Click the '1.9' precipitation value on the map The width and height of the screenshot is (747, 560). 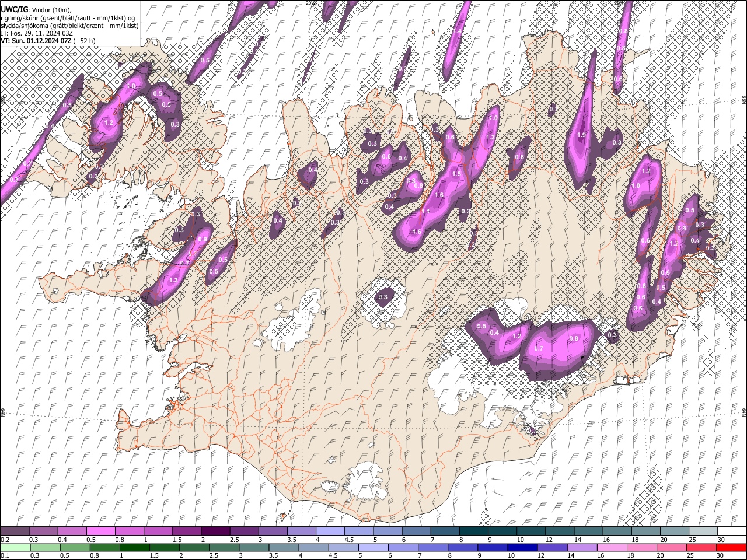(581, 135)
